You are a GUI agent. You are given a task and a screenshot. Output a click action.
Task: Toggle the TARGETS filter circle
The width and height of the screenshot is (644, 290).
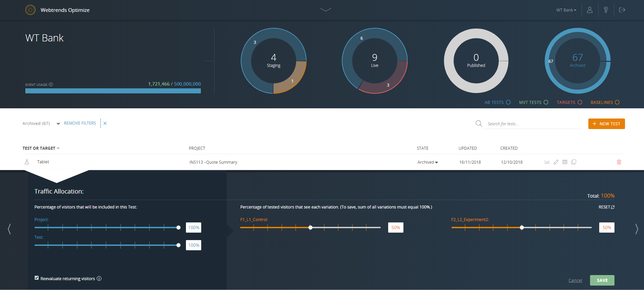pyautogui.click(x=580, y=102)
